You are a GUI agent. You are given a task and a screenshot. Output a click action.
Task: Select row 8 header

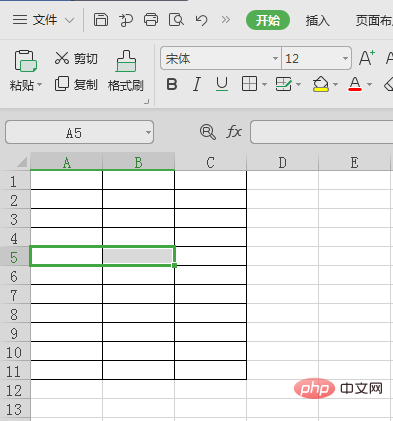[x=15, y=313]
